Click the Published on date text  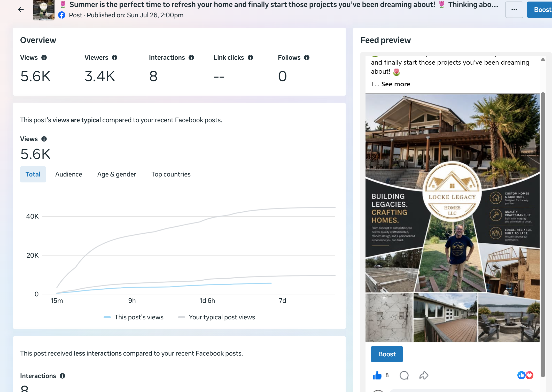pyautogui.click(x=135, y=15)
